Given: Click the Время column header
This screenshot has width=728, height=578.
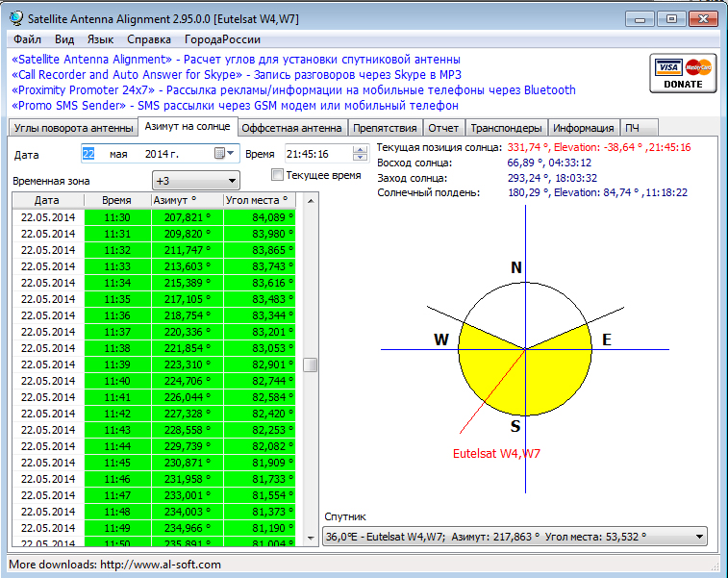Looking at the screenshot, I should click(116, 200).
